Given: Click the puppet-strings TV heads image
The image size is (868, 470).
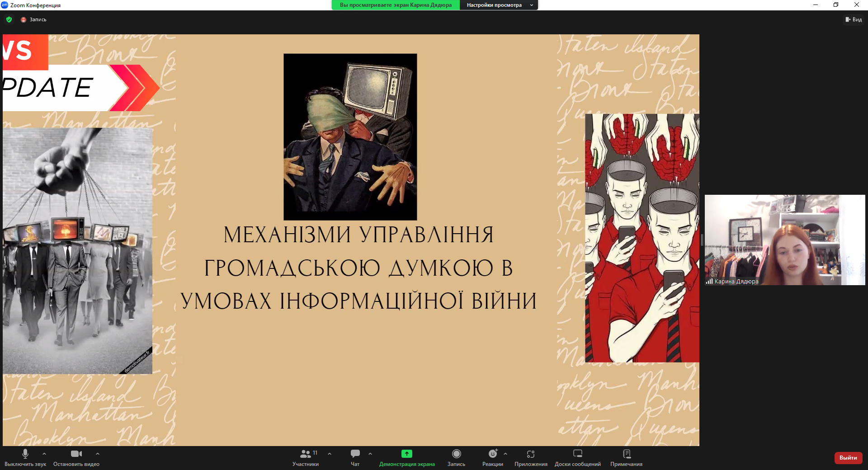Looking at the screenshot, I should [77, 251].
